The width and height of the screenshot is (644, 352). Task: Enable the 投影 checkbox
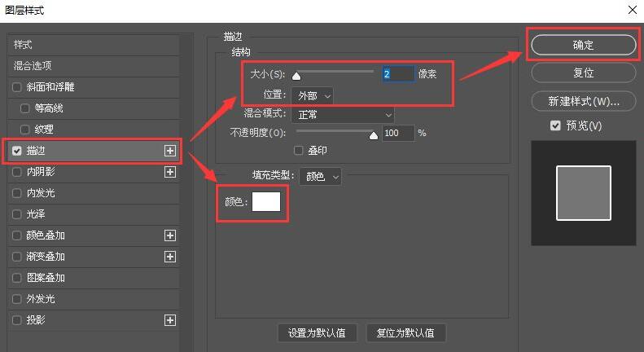coord(17,320)
